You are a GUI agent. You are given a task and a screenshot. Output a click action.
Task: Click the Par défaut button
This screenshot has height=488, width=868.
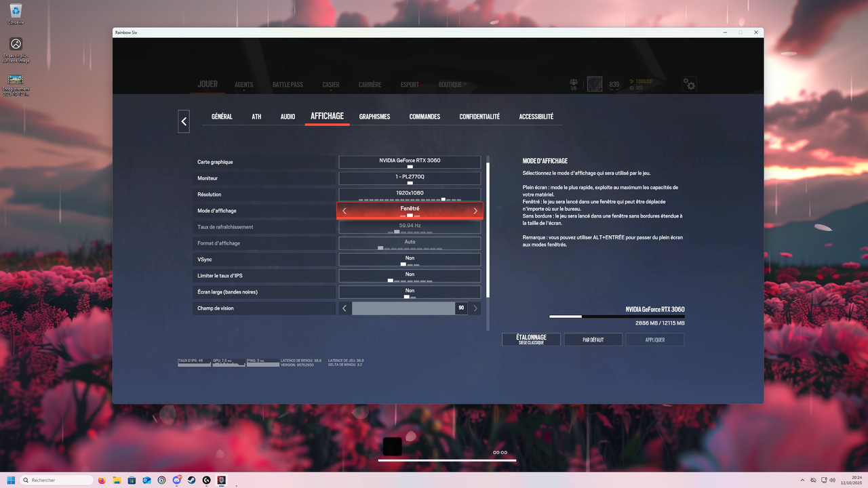593,340
